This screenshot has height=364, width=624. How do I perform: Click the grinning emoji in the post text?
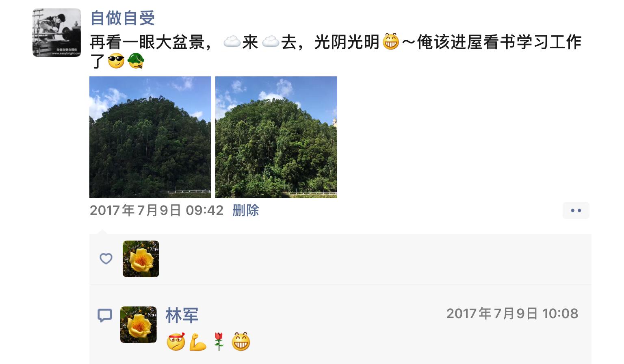tap(391, 42)
